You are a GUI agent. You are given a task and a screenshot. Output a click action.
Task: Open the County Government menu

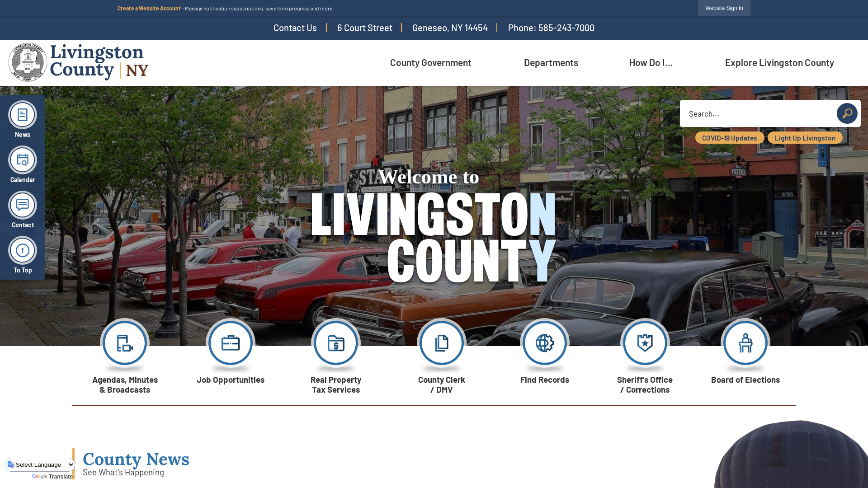pyautogui.click(x=430, y=62)
